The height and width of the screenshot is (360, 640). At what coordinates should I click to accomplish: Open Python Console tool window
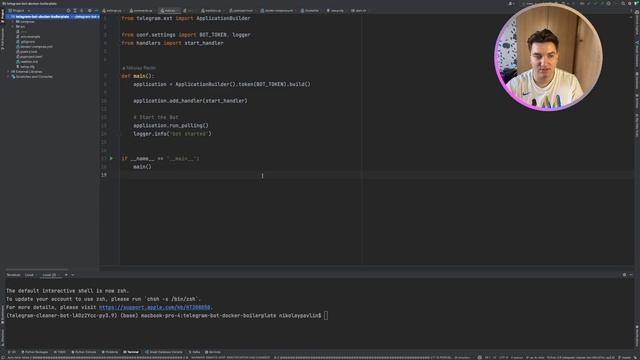(x=84, y=352)
